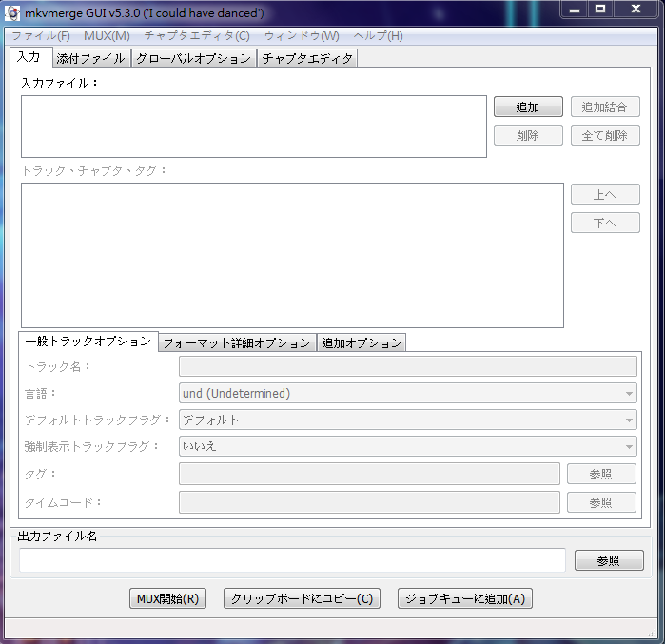Click the 上へ move up button
665x644 pixels.
click(605, 195)
